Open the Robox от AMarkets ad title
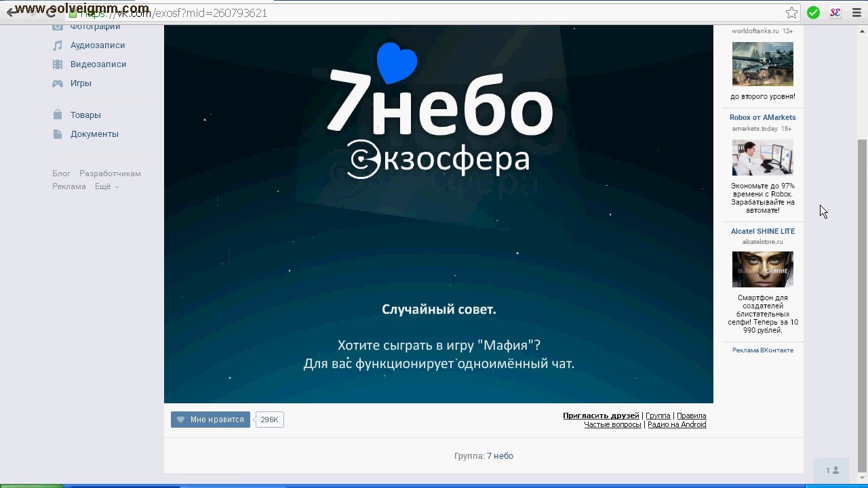 pos(762,117)
